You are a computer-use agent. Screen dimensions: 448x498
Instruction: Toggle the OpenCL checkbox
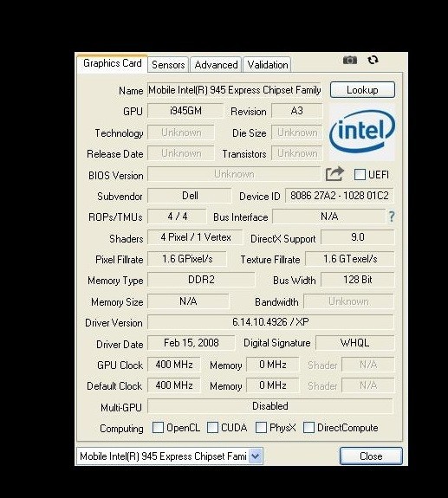pos(158,428)
